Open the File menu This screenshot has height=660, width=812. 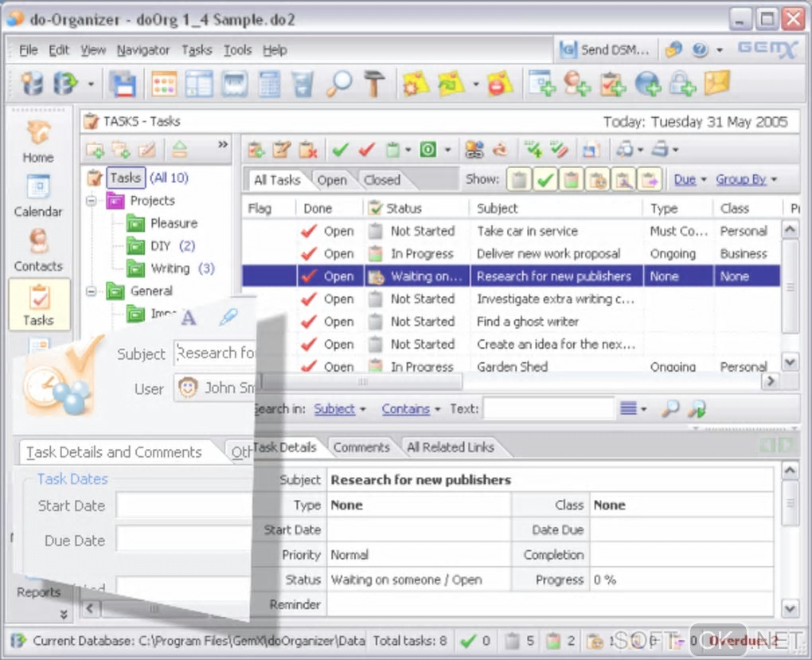pyautogui.click(x=28, y=50)
